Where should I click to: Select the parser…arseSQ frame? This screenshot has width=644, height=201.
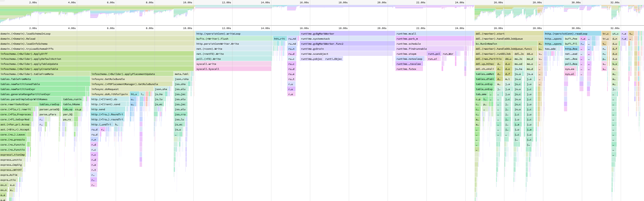[49, 109]
